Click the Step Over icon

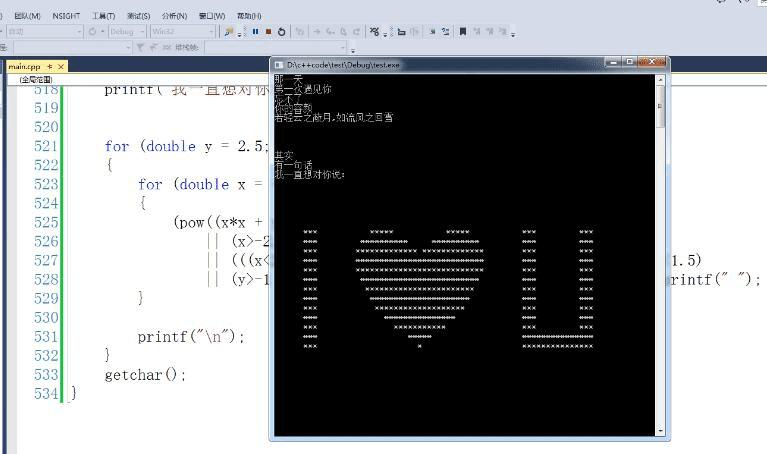[x=343, y=32]
